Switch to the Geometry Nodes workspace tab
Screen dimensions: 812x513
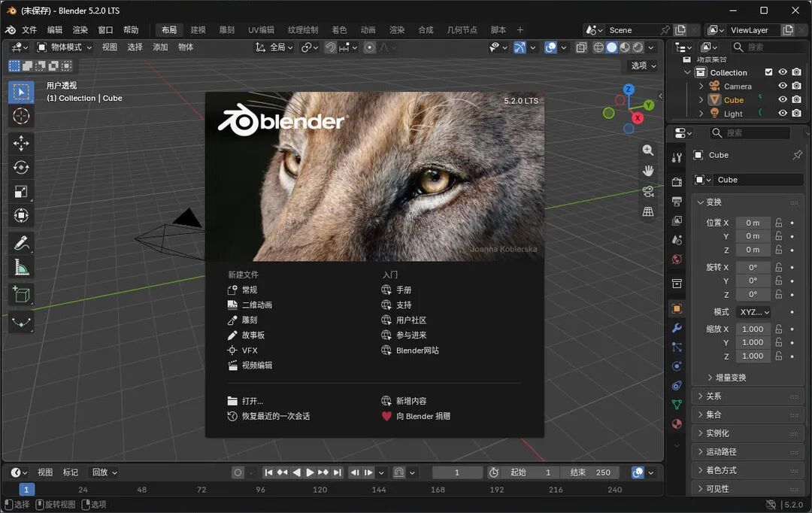(462, 30)
